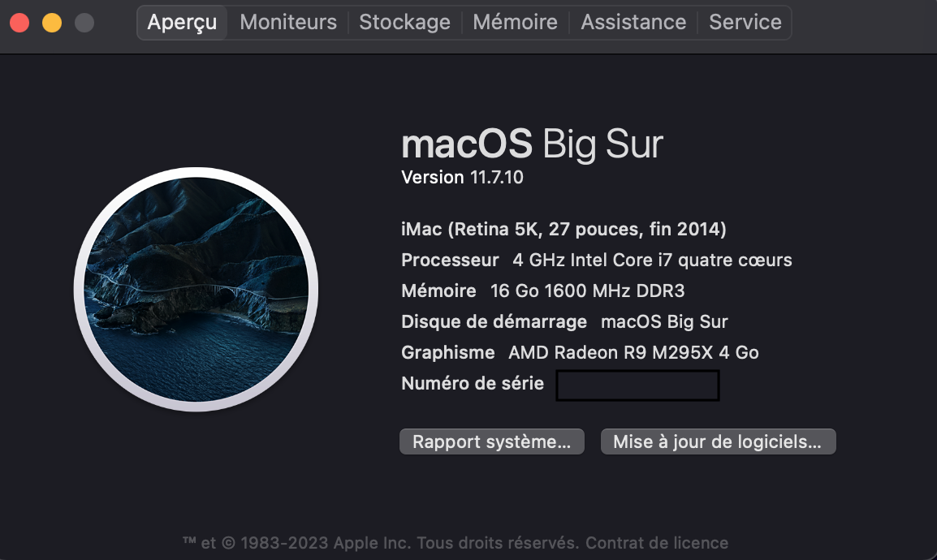This screenshot has height=560, width=937.
Task: Minimize window with the yellow button
Action: pos(52,23)
